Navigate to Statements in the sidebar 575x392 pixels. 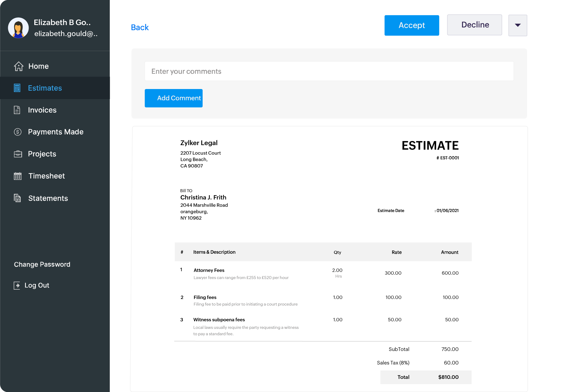click(48, 198)
